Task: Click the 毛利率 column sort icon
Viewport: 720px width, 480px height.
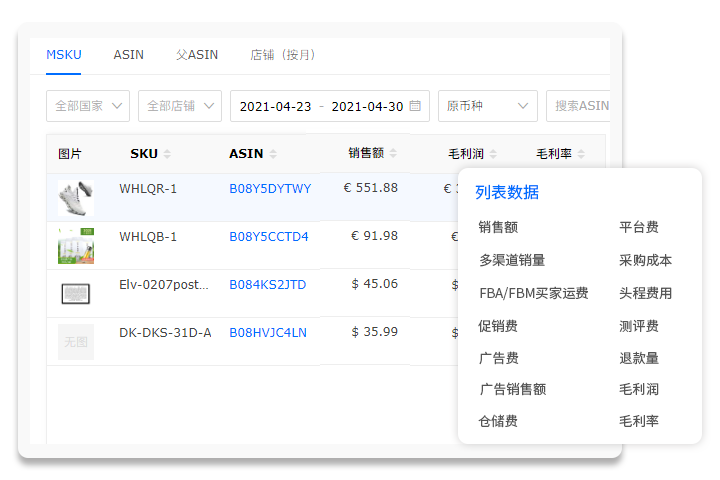Action: [581, 154]
